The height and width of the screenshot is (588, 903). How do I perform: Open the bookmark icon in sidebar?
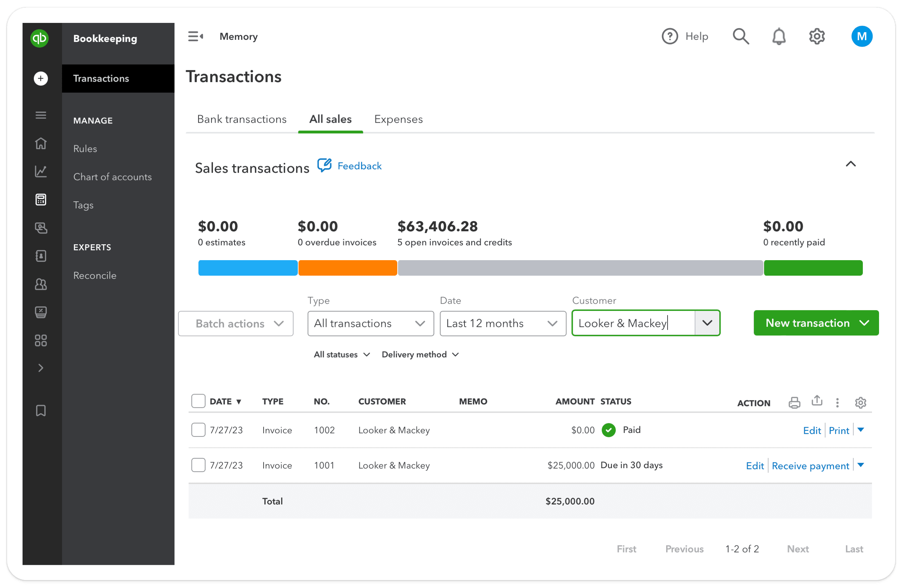[41, 410]
